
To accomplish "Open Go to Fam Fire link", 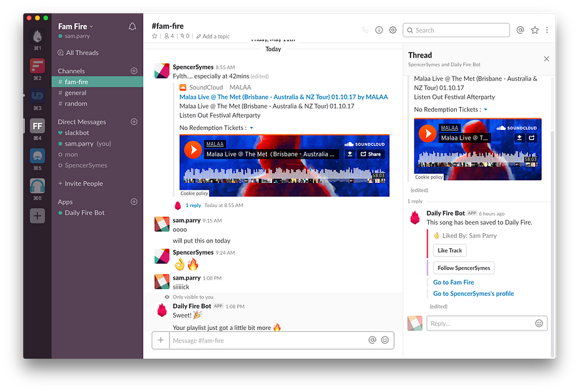I will click(x=454, y=282).
